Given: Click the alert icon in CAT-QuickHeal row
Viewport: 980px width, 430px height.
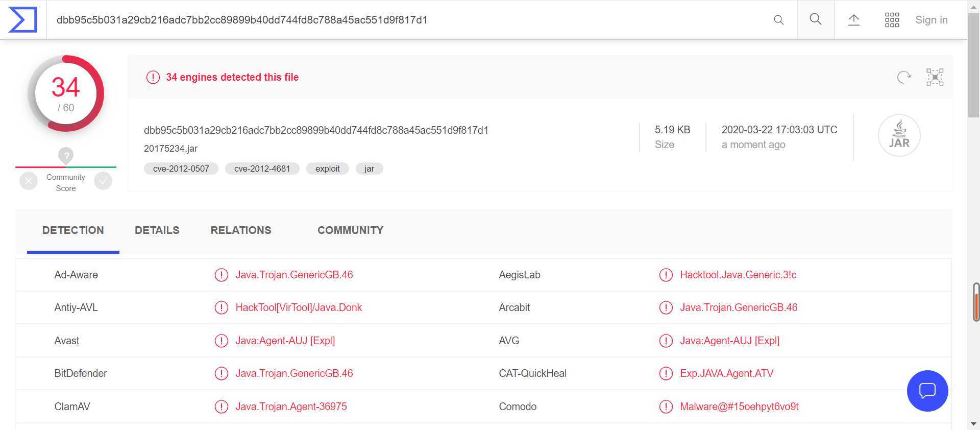Looking at the screenshot, I should (x=666, y=373).
